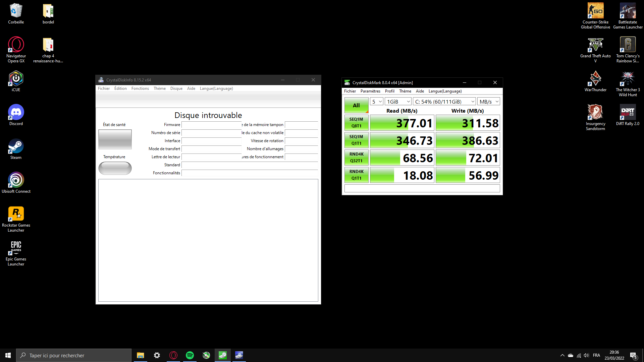Viewport: 644px width, 362px height.
Task: Open Ubisoft Connect shortcut
Action: (16, 183)
